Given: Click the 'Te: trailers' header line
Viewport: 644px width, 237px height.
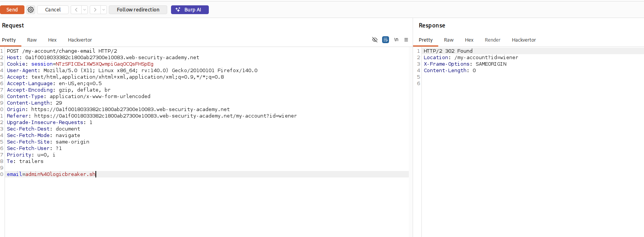Looking at the screenshot, I should click(25, 161).
